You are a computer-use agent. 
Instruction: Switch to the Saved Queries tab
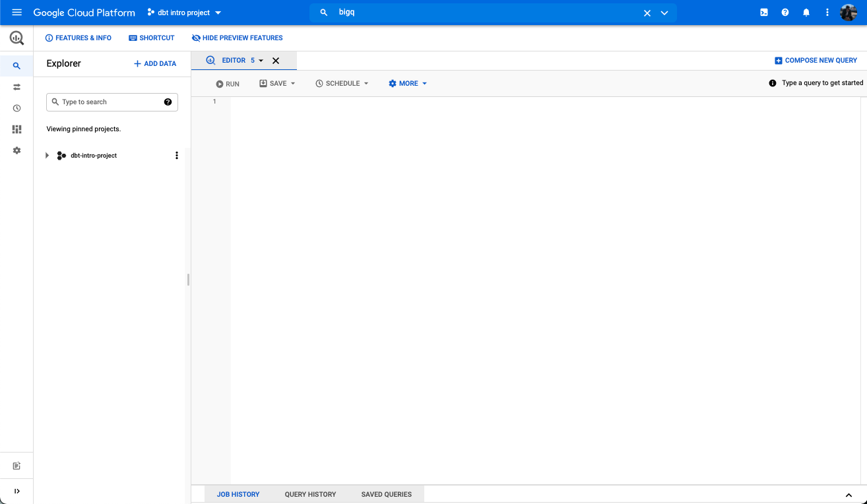pyautogui.click(x=386, y=494)
